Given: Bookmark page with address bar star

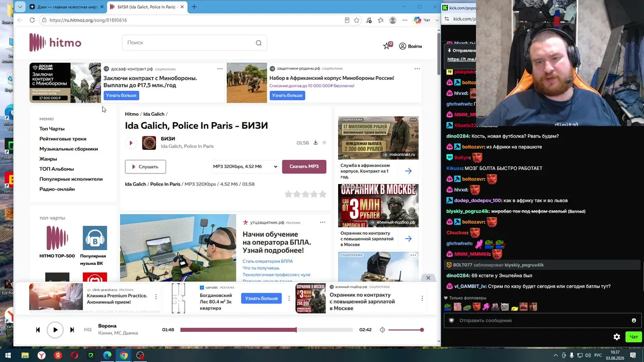Looking at the screenshot, I should pyautogui.click(x=357, y=20).
